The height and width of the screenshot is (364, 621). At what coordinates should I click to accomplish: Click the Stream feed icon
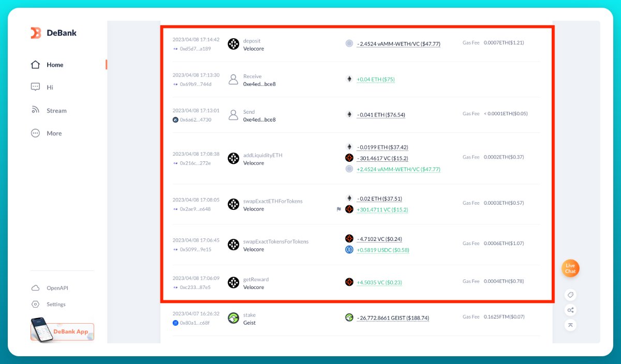[x=35, y=110]
